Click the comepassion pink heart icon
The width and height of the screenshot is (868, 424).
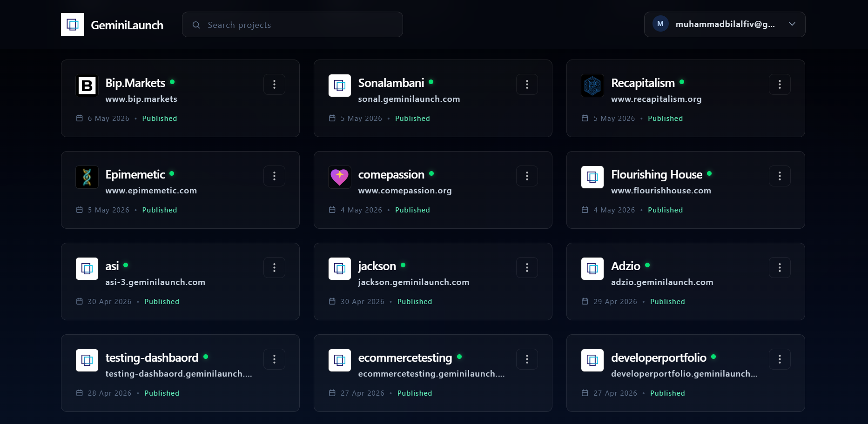point(340,177)
